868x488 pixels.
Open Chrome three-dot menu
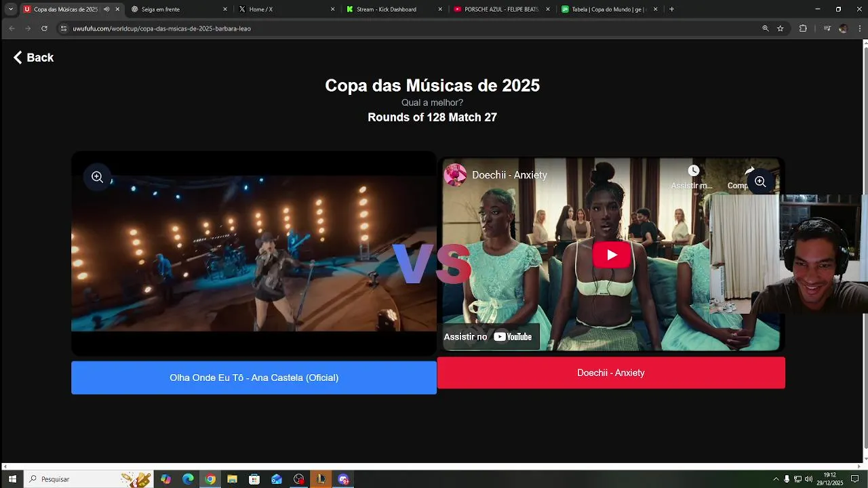859,28
